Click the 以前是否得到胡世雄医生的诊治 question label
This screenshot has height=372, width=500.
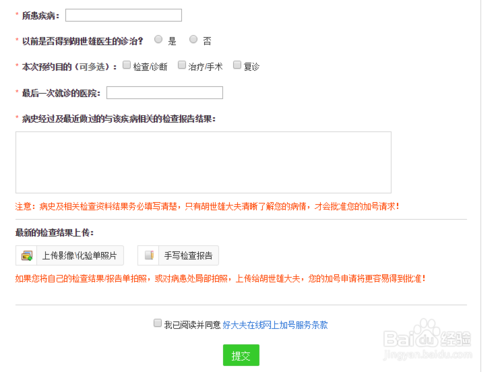[82, 41]
